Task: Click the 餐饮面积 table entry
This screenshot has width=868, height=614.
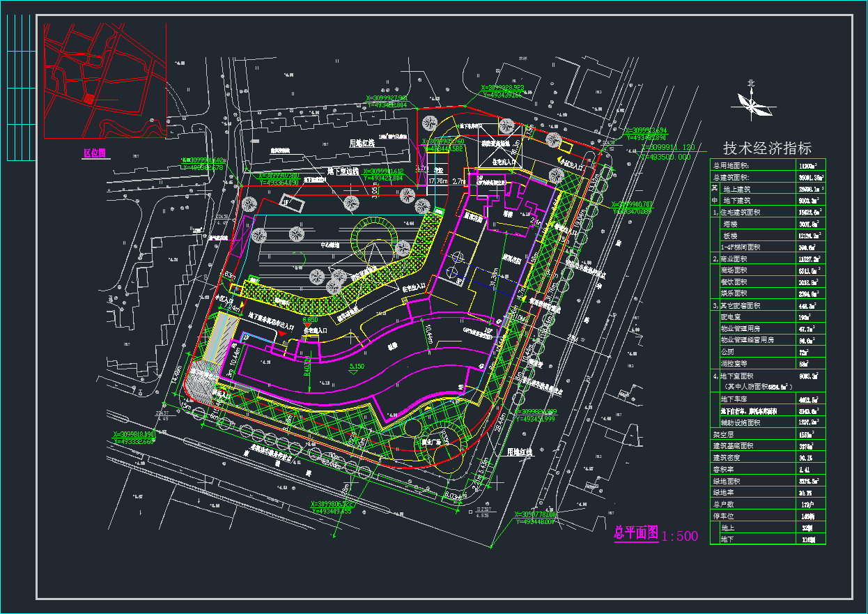Action: [x=734, y=282]
